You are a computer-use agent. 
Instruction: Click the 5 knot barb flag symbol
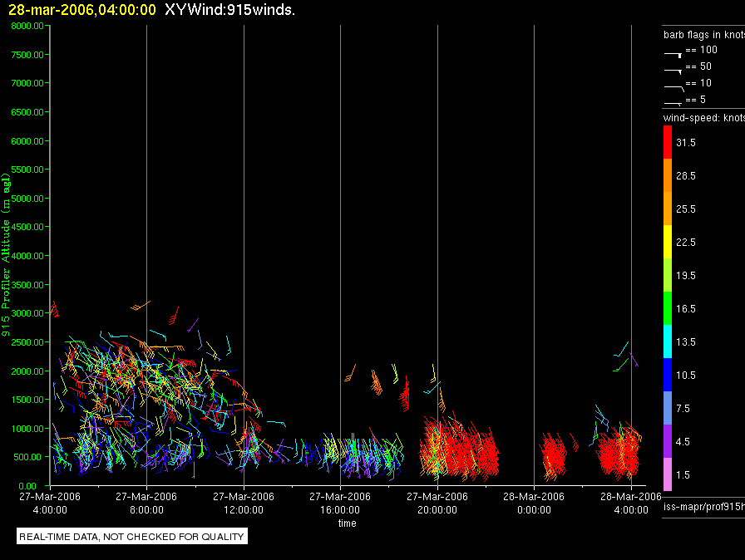[x=673, y=103]
